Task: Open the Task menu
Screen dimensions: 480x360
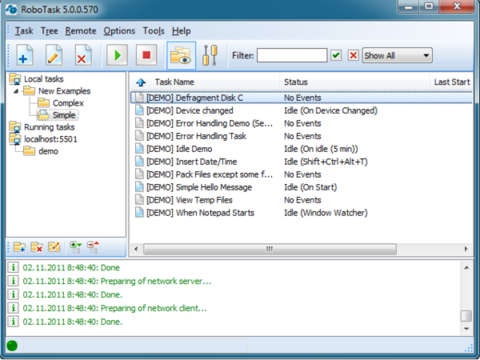Action: point(24,31)
